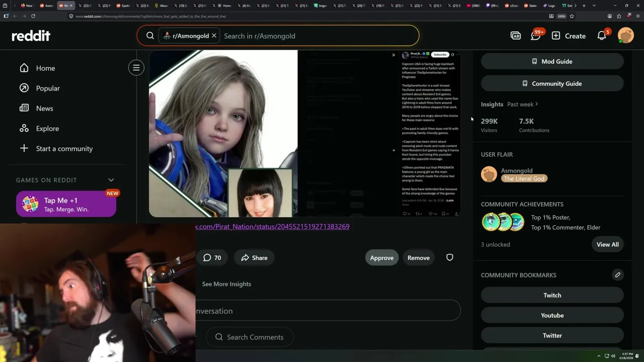The image size is (644, 362).
Task: Switch to the Spotify browser tab
Action: pos(124,6)
